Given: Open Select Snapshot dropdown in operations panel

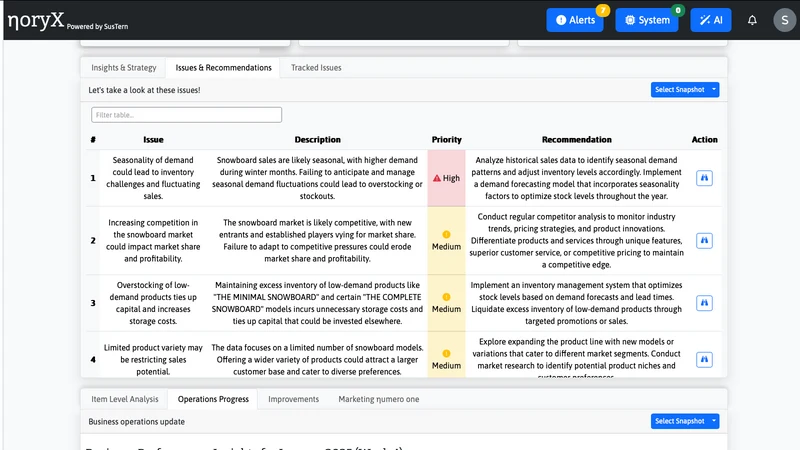Looking at the screenshot, I should [685, 421].
